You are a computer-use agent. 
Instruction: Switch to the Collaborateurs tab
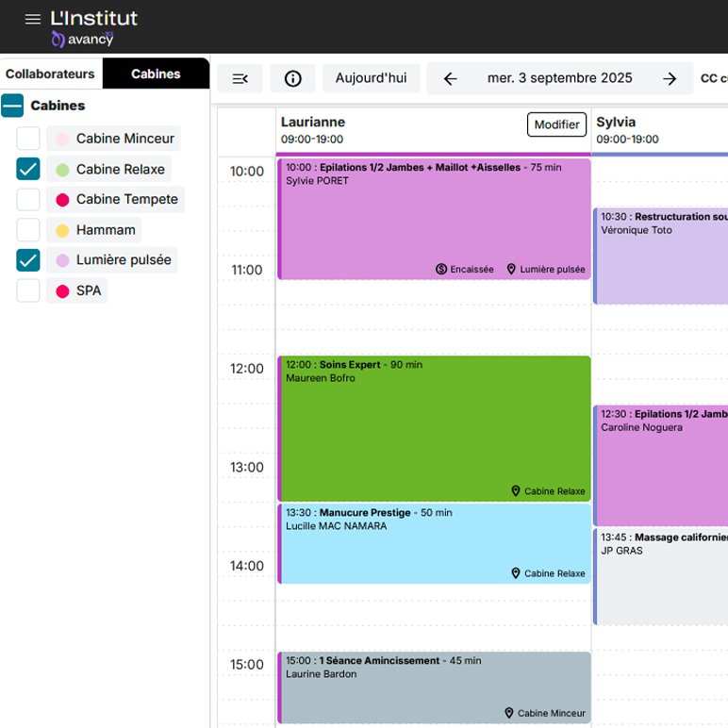point(51,74)
